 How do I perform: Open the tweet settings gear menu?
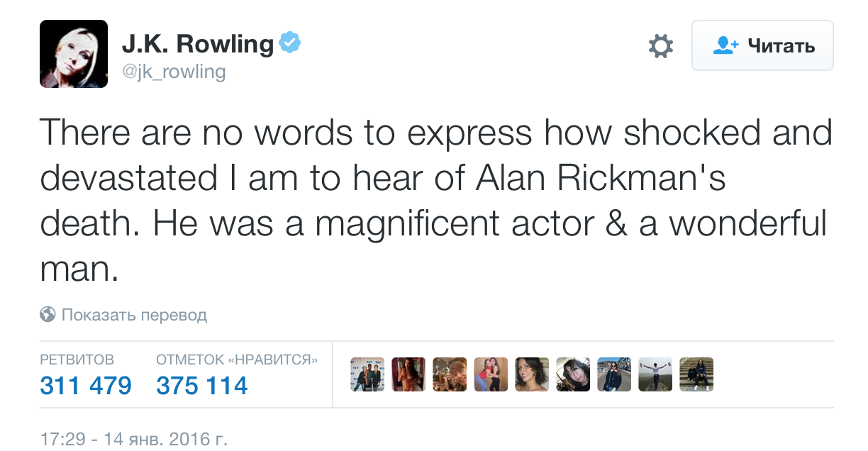coord(661,47)
